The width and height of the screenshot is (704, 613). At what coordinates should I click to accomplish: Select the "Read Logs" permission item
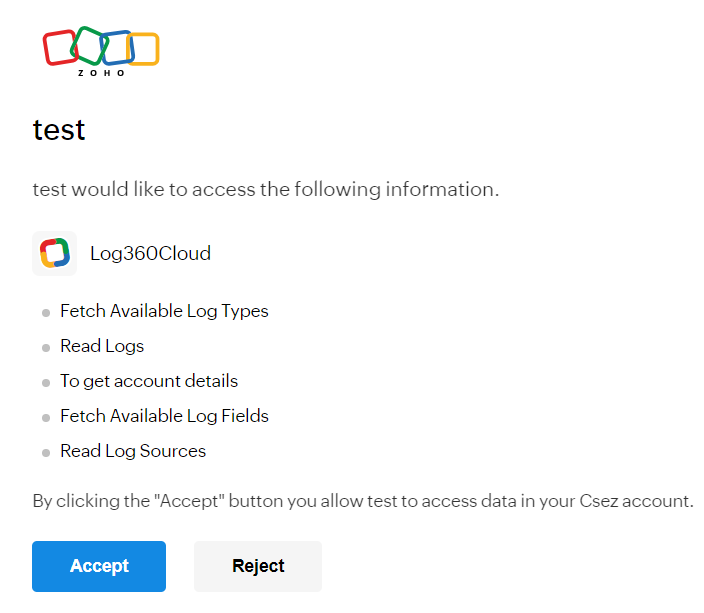point(102,346)
